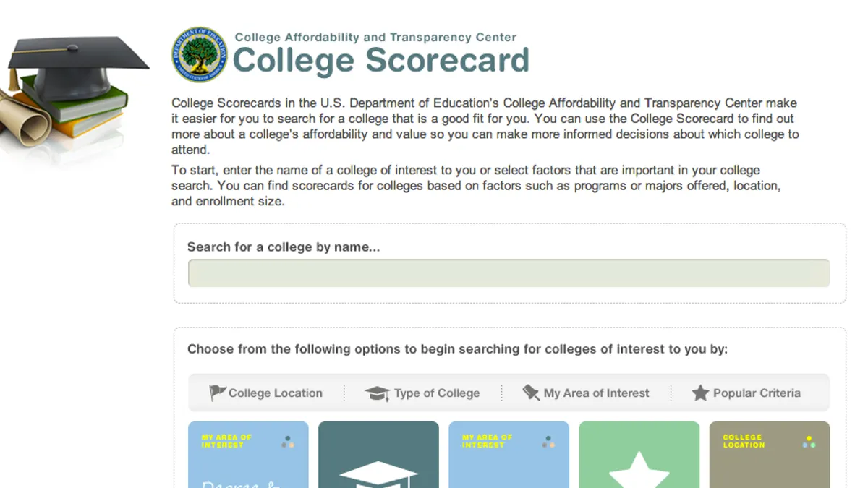Screen dimensions: 868x488
Task: Focus the search for a college by name field
Action: pos(509,273)
